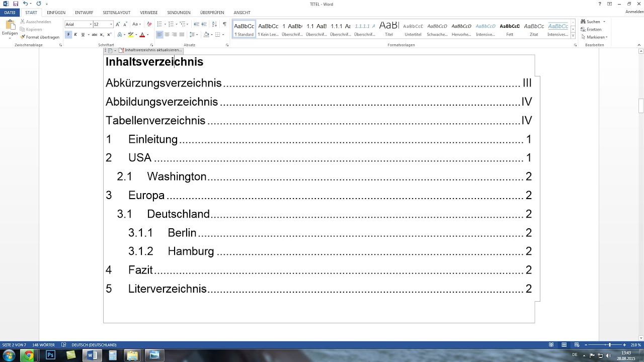Image resolution: width=644 pixels, height=362 pixels.
Task: Decrease font size with the smaller A icon
Action: tap(125, 24)
